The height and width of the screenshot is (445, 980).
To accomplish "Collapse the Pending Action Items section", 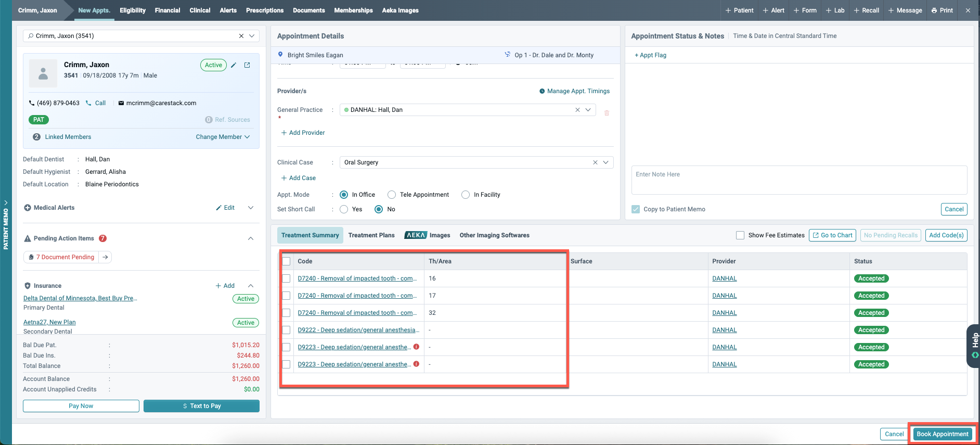I will (251, 238).
